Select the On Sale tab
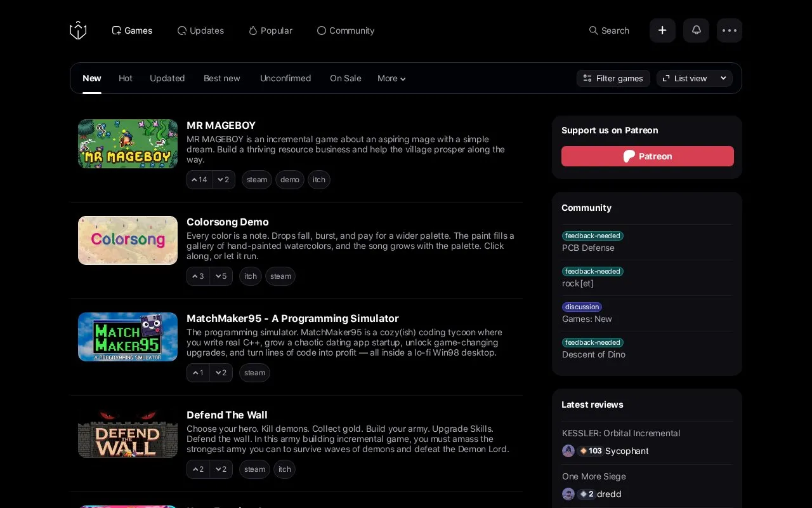 (346, 78)
